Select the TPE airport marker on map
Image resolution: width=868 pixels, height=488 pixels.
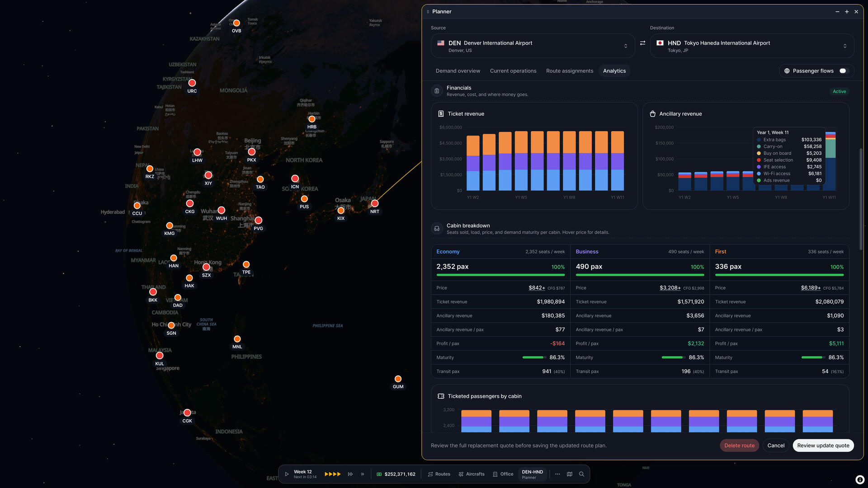246,264
